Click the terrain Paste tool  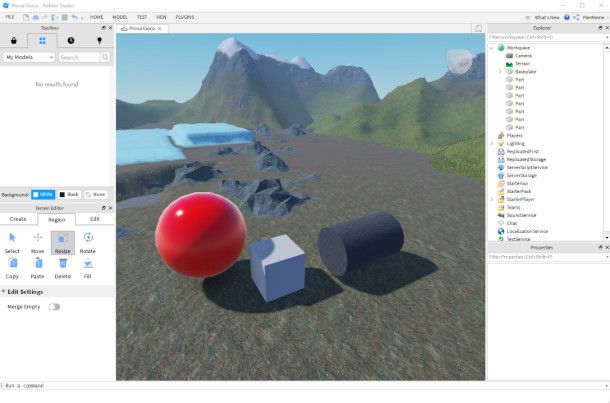pos(37,268)
